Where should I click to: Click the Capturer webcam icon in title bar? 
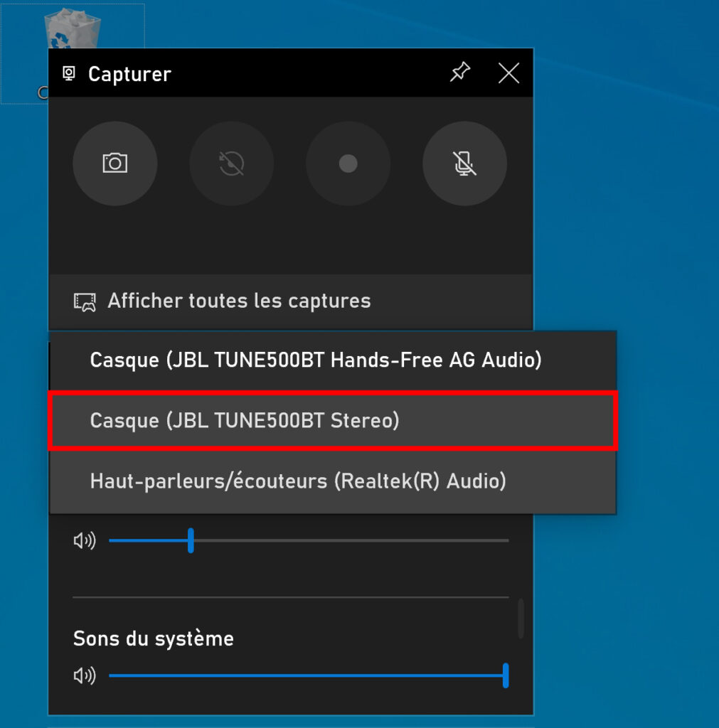click(69, 73)
